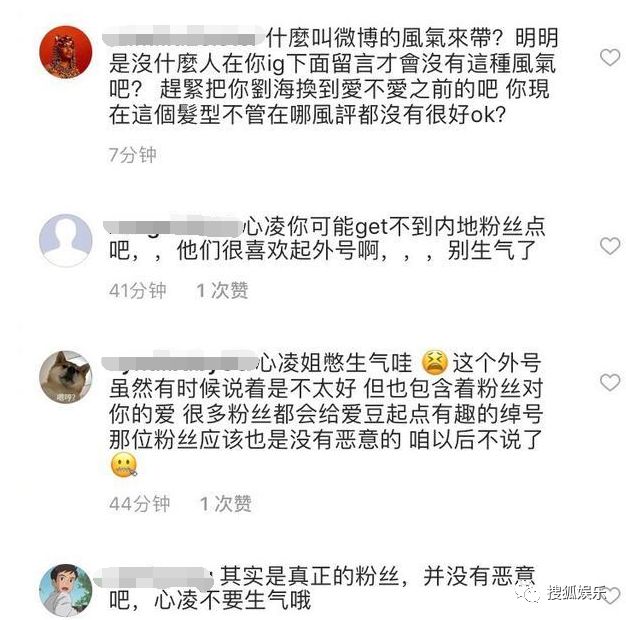Open the default gray silhouette avatar profile
Viewport: 626px width, 620px height.
click(65, 240)
